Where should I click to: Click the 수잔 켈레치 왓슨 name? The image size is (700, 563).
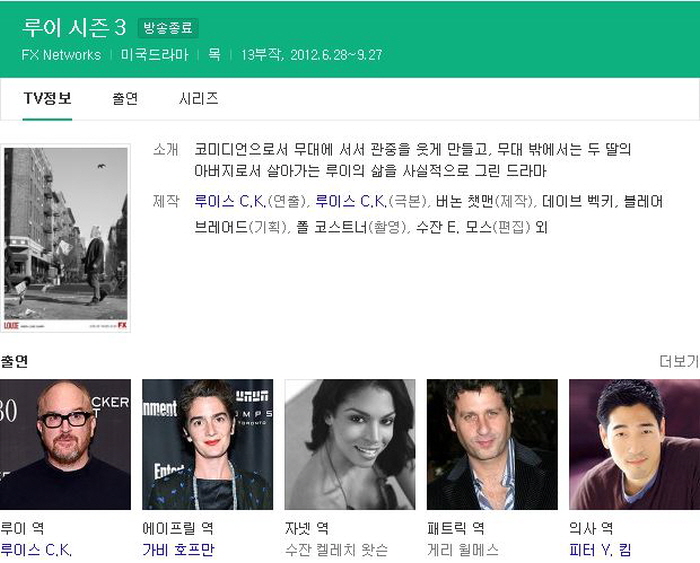336,550
